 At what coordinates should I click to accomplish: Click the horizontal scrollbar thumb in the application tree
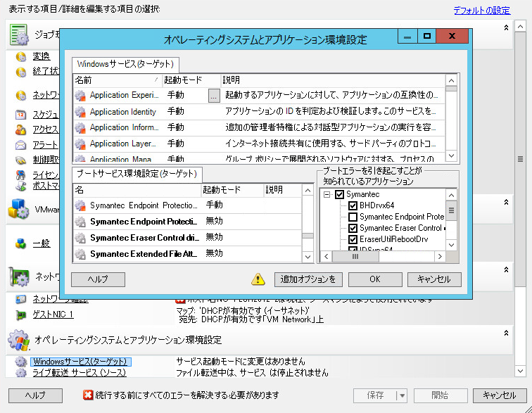(x=355, y=257)
